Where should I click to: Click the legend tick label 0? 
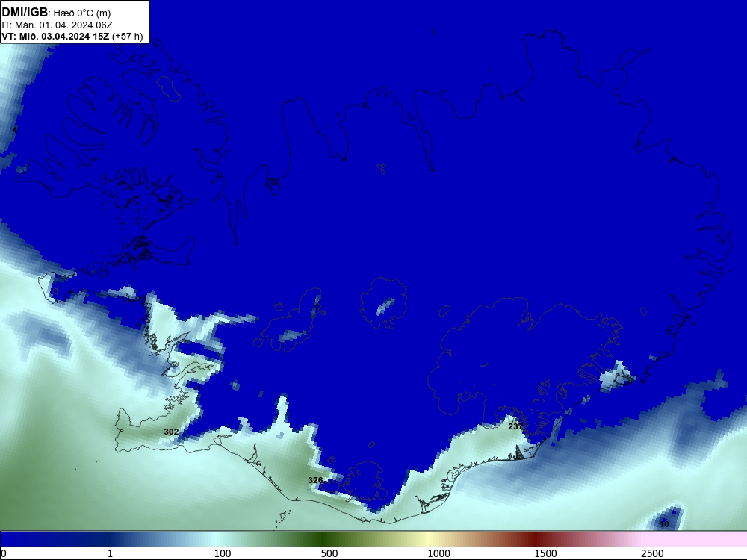pyautogui.click(x=3, y=553)
